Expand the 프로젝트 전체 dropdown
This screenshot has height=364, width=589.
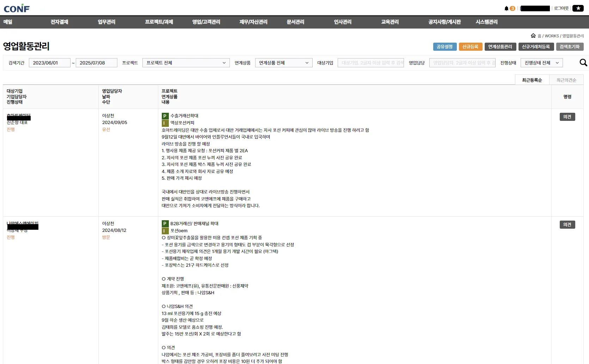[186, 63]
